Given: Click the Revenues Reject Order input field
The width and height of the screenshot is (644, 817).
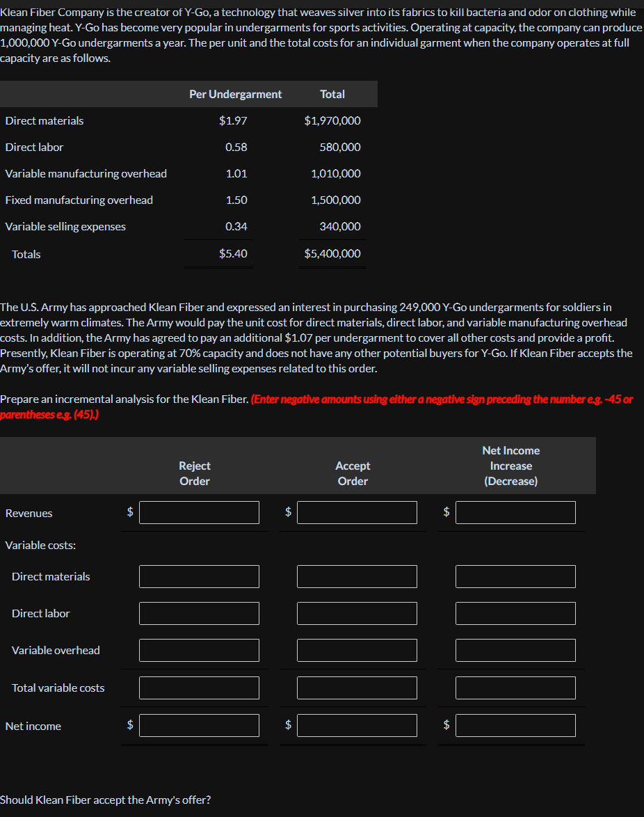Looking at the screenshot, I should 199,512.
